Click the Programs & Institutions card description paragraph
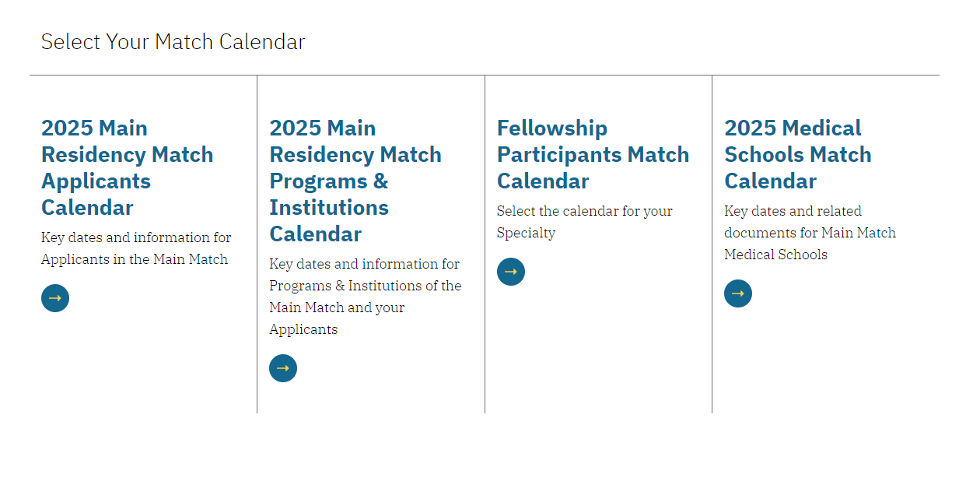This screenshot has width=980, height=478. click(366, 297)
